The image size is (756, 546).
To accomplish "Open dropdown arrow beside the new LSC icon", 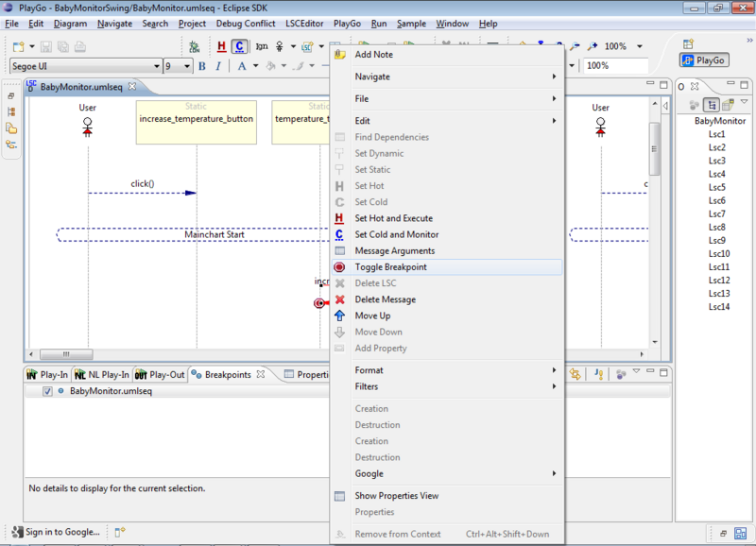I will pos(321,46).
